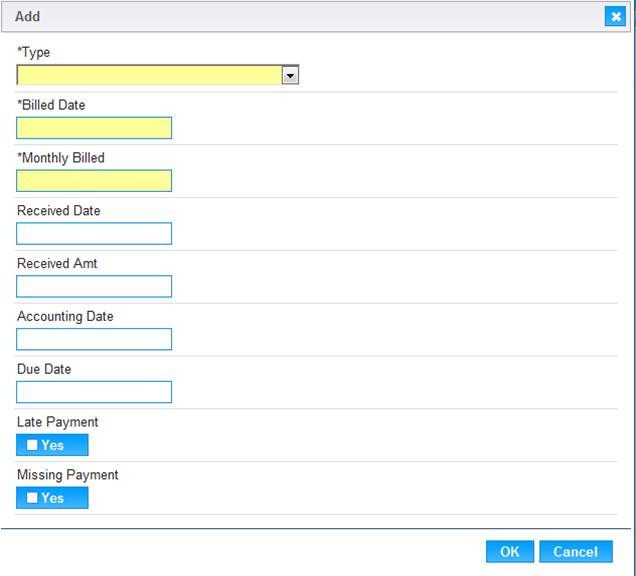Click the Received Amt field label
The height and width of the screenshot is (576, 636).
pyautogui.click(x=57, y=263)
